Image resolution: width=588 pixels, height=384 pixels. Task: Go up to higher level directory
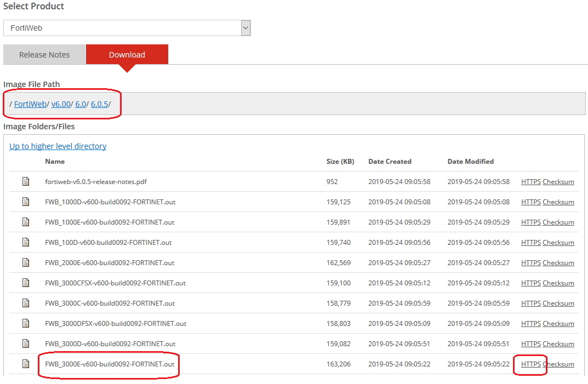[x=58, y=146]
